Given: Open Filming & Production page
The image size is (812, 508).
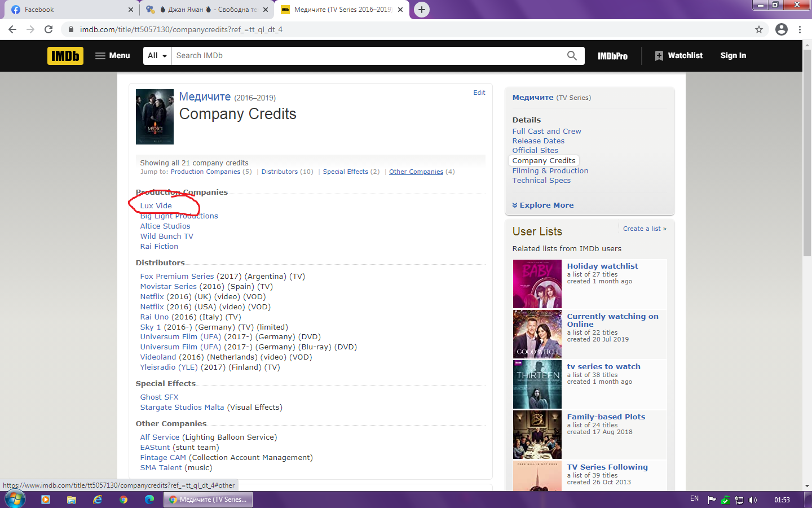Looking at the screenshot, I should [550, 171].
